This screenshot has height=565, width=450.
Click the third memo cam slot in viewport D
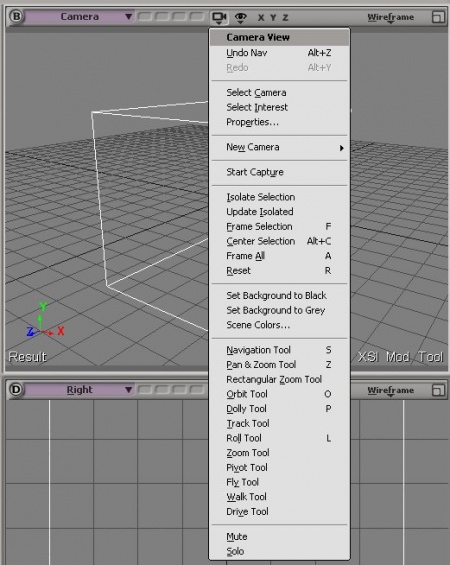coord(179,390)
